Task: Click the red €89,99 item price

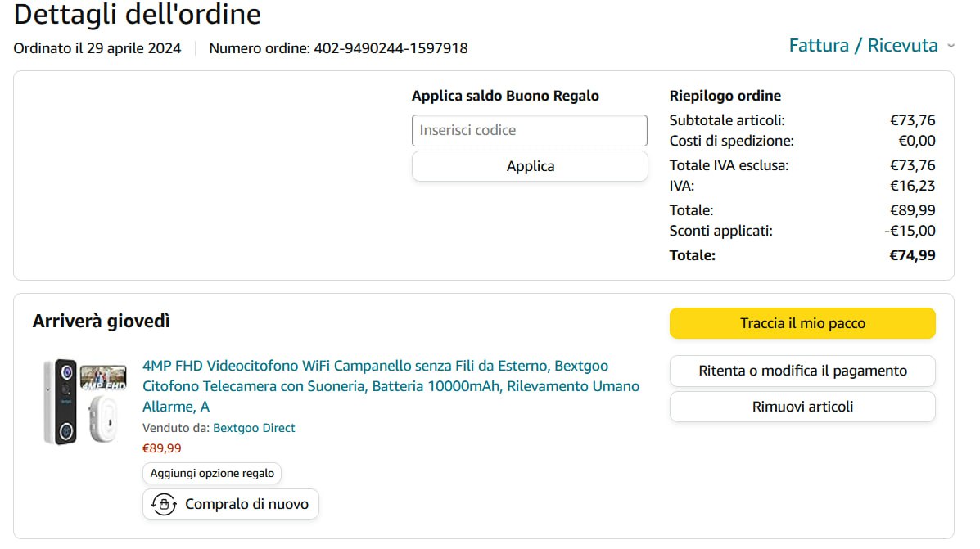Action: (162, 448)
